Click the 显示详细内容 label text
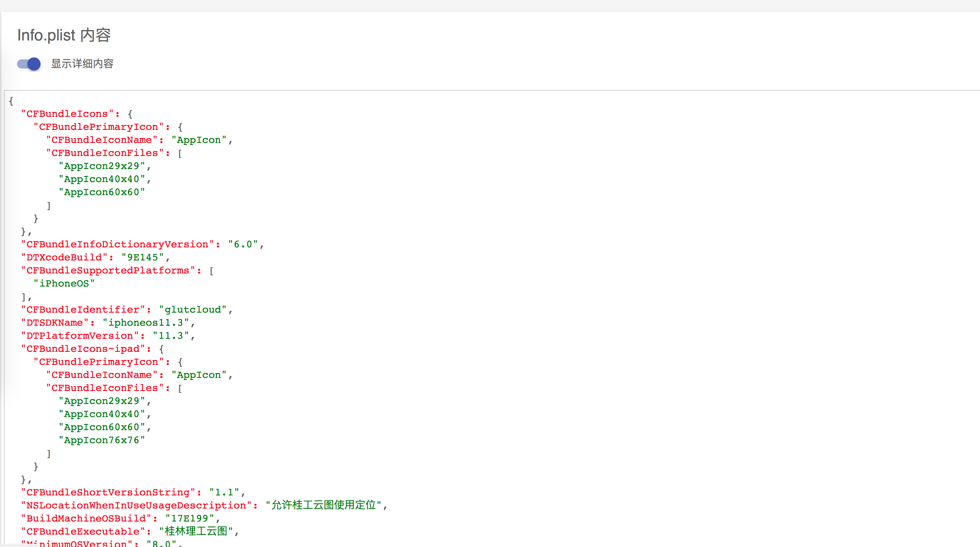Image resolution: width=980 pixels, height=547 pixels. click(82, 64)
